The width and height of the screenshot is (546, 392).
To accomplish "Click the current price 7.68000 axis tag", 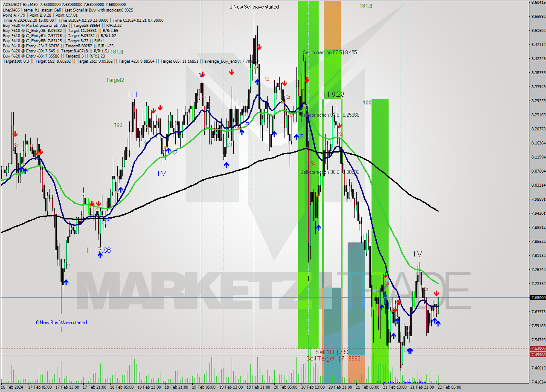I will click(x=537, y=297).
